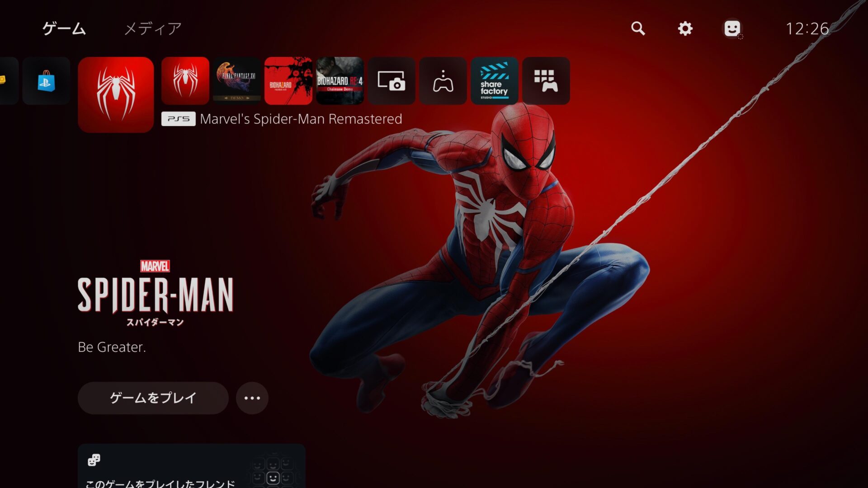Select the large highlighted Spider-Man tile
The width and height of the screenshot is (868, 488).
pyautogui.click(x=116, y=94)
